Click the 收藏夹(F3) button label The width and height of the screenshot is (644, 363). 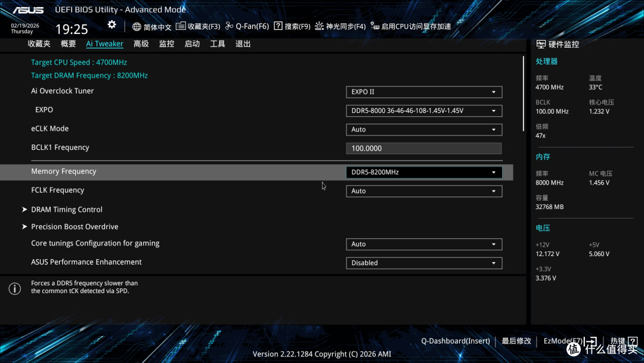tap(204, 26)
